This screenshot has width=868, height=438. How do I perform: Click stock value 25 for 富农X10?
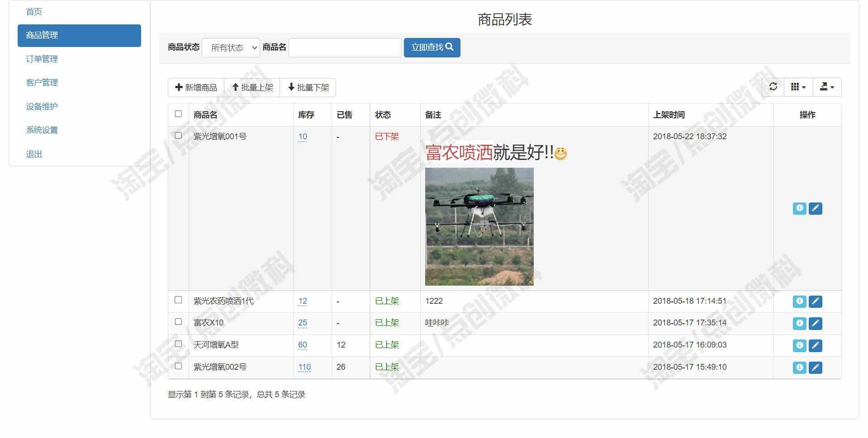click(x=303, y=323)
